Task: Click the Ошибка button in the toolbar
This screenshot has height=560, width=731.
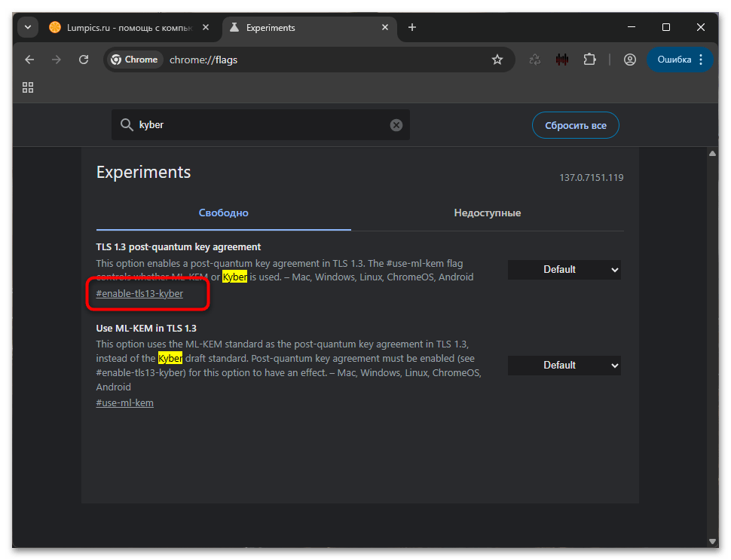Action: point(673,60)
